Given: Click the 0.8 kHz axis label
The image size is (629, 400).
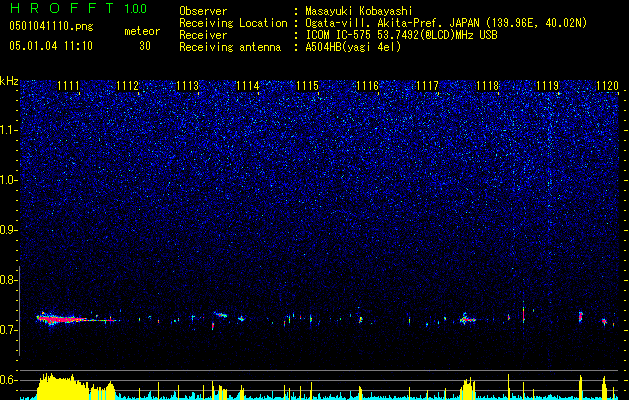Looking at the screenshot, I should [9, 280].
